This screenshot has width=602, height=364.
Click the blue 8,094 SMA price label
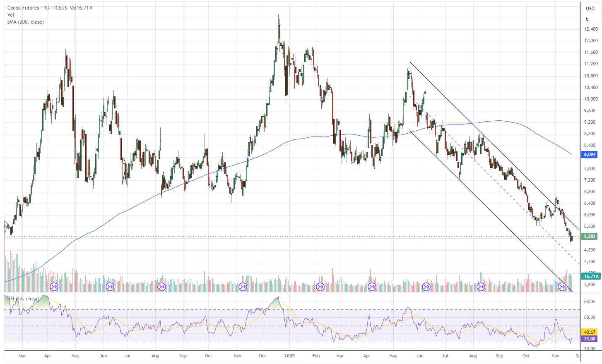click(x=590, y=154)
